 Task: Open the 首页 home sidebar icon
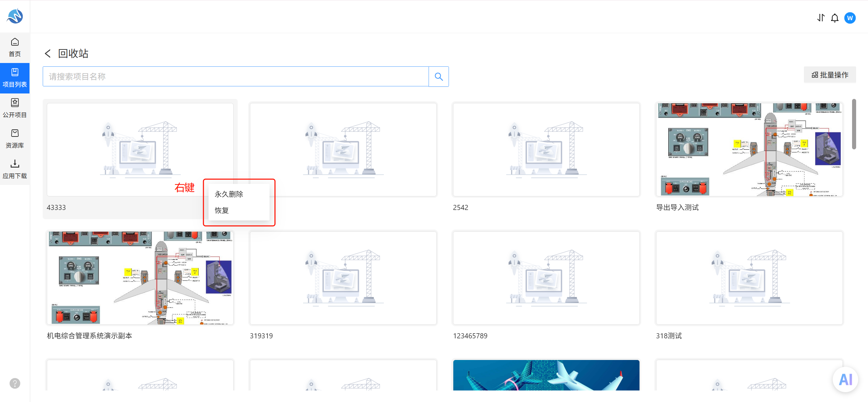point(15,47)
